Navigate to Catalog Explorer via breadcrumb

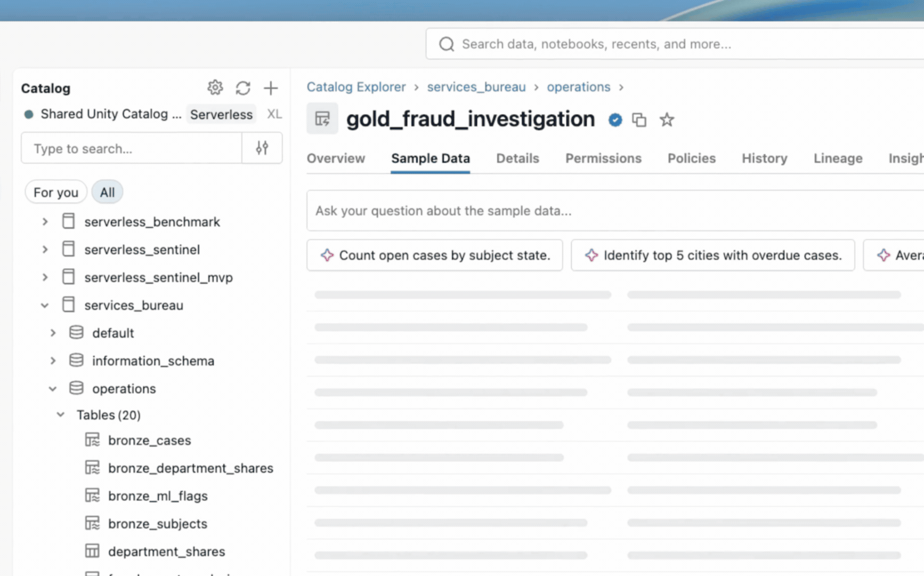pos(356,87)
